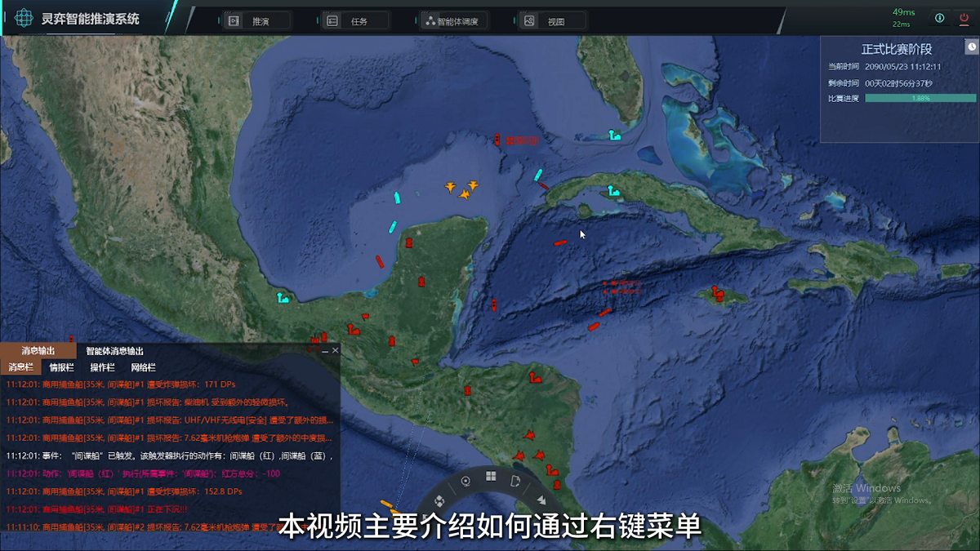
Task: Open the 推演 menu
Action: [257, 21]
